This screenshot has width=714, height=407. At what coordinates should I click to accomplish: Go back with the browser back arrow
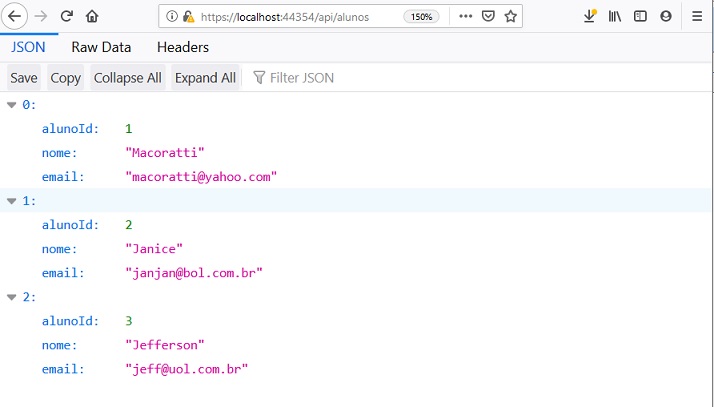[15, 16]
